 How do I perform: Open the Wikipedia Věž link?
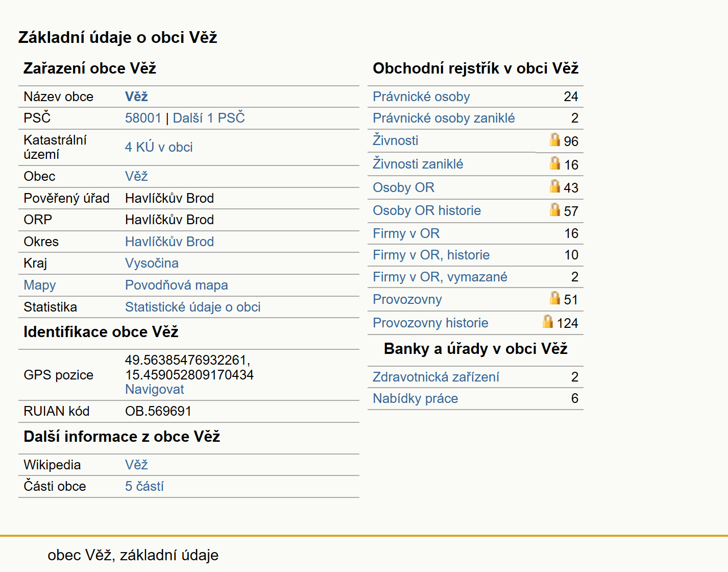[x=136, y=465]
